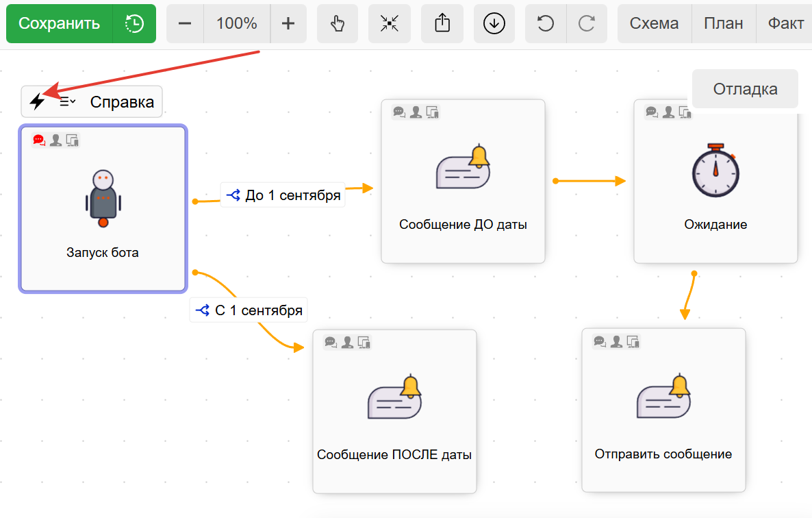The height and width of the screenshot is (518, 812).
Task: Click the 100% zoom level field
Action: 237,23
